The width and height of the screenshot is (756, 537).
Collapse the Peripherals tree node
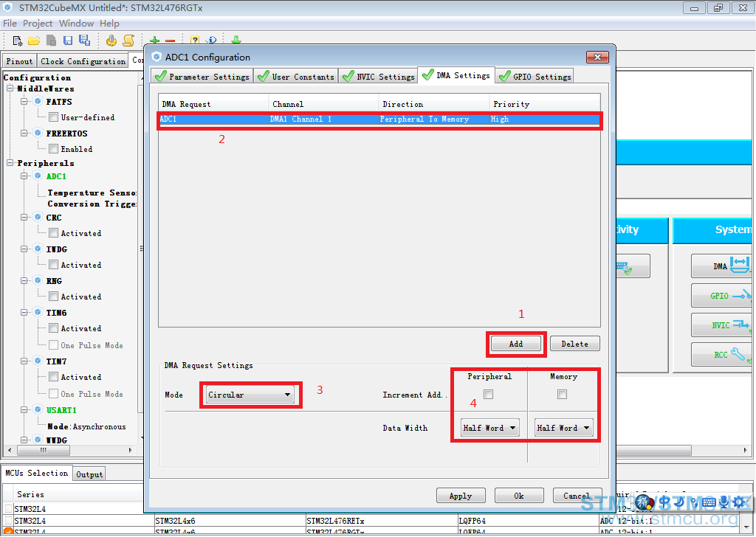click(10, 163)
